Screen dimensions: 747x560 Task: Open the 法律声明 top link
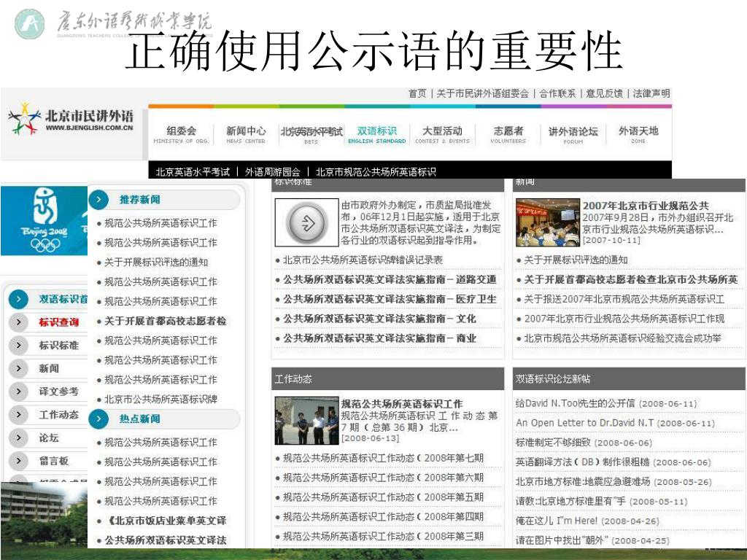(x=651, y=93)
